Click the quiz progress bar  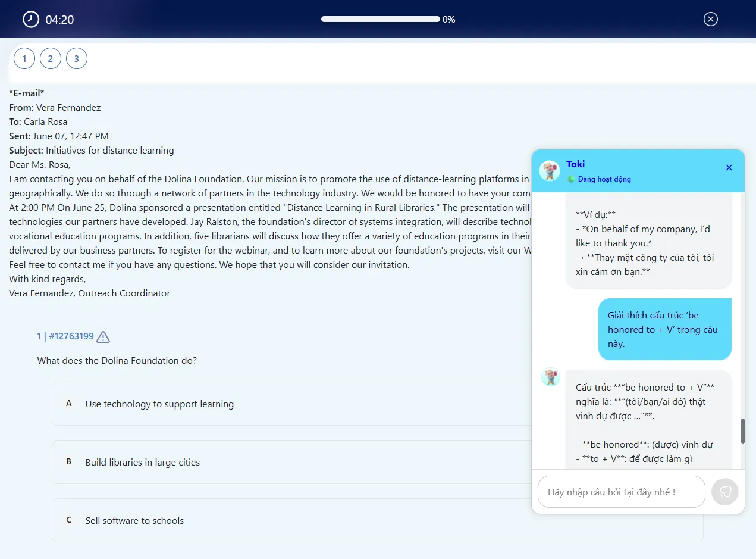click(x=381, y=19)
